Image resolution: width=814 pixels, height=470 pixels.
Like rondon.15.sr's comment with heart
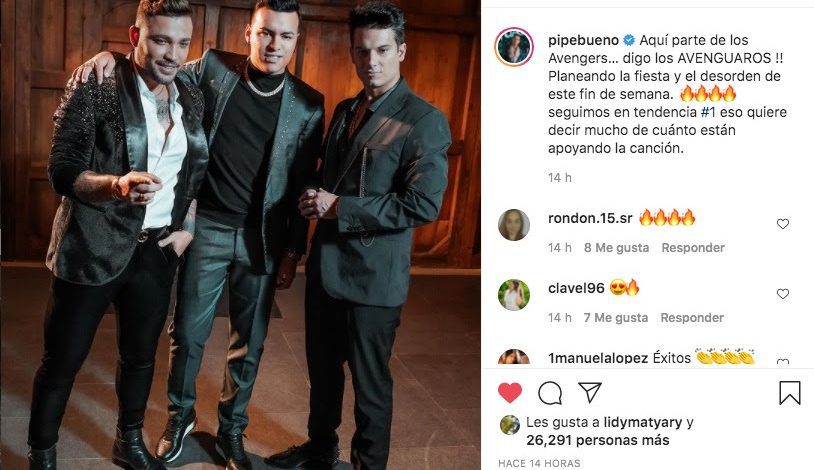tap(783, 224)
